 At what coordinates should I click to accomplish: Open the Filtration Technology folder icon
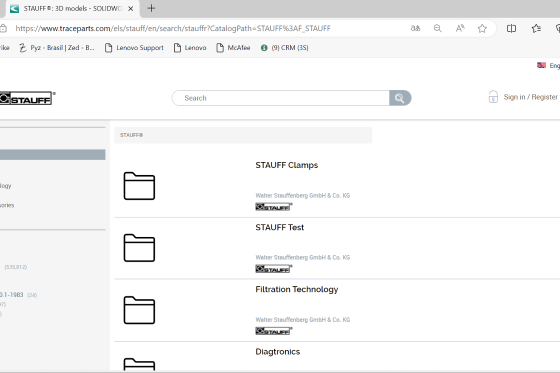coord(139,310)
